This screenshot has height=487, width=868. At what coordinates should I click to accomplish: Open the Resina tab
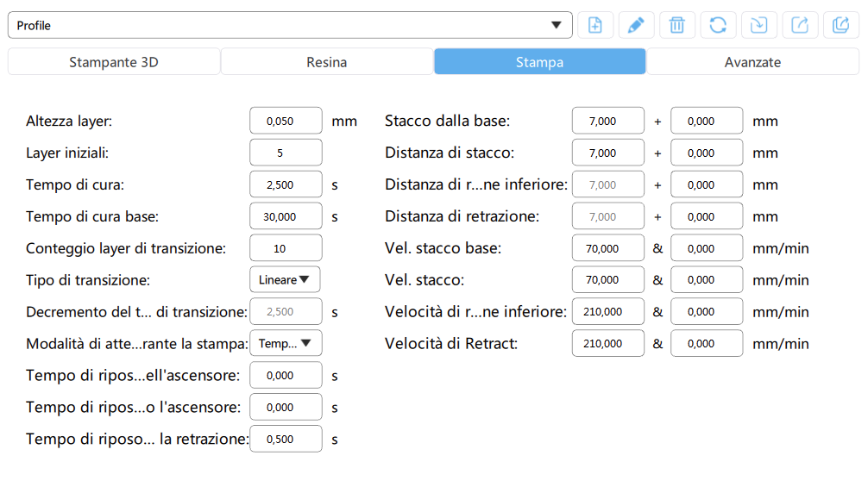pos(327,62)
